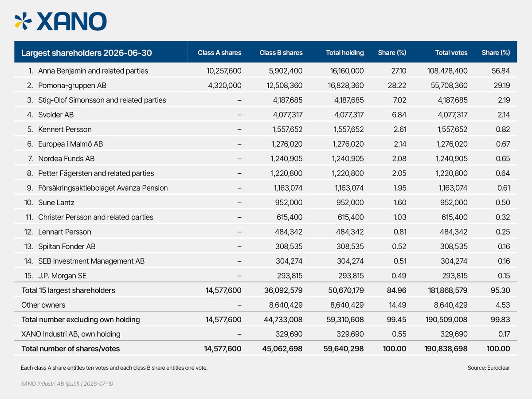Click the XANO wordmark
532x399 pixels.
72,21
